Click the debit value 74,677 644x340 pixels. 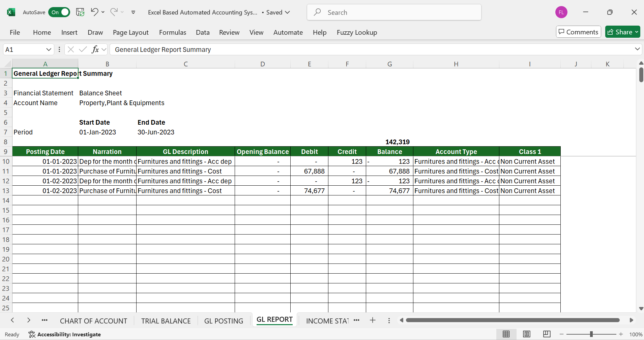310,191
